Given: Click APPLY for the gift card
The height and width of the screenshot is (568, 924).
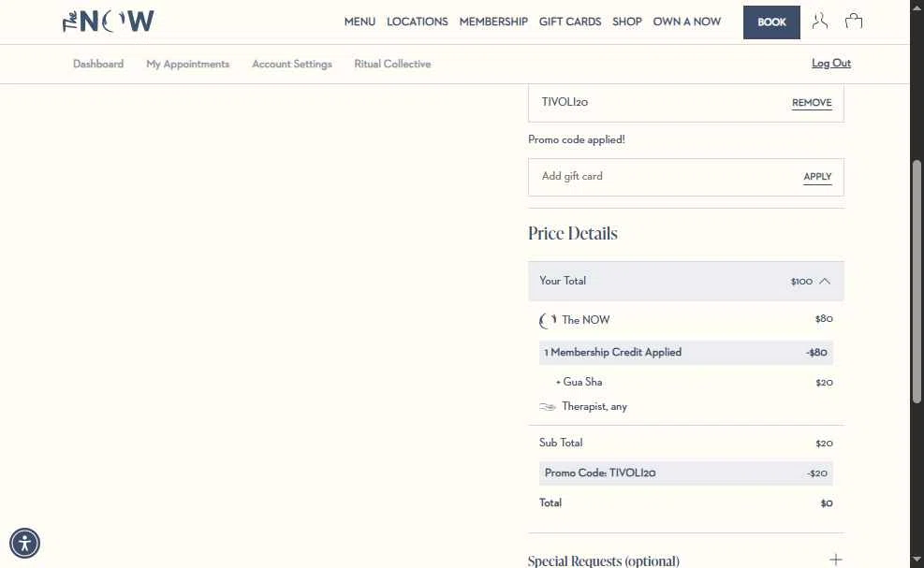Looking at the screenshot, I should [x=817, y=177].
